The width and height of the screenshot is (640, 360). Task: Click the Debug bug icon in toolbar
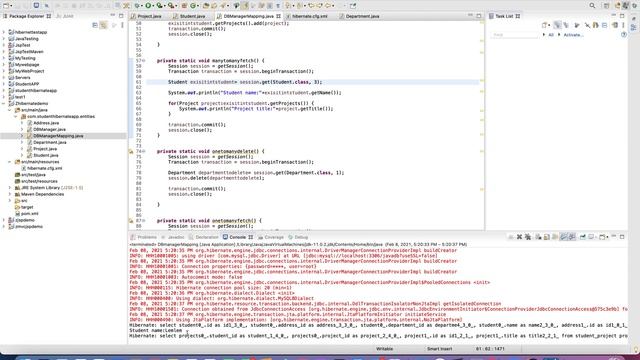[x=137, y=6]
